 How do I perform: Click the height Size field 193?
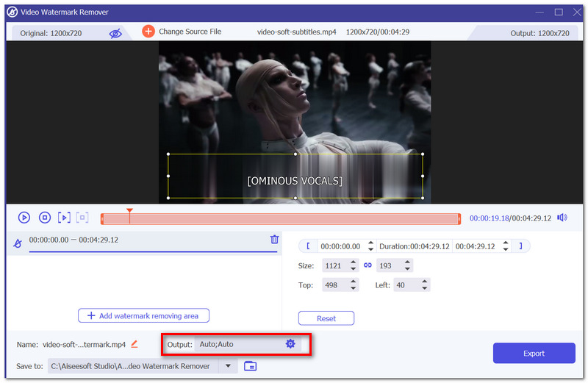pyautogui.click(x=390, y=265)
